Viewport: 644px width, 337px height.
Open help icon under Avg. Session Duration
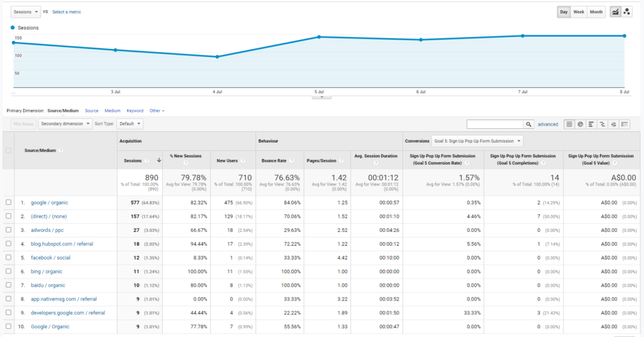pos(376,163)
